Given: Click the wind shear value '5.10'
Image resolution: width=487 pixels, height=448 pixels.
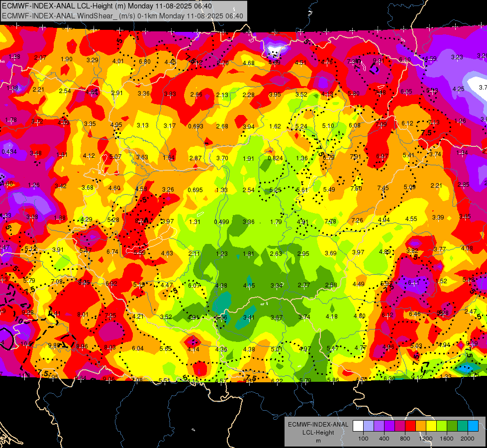Looking at the screenshot, I should coord(328,126).
